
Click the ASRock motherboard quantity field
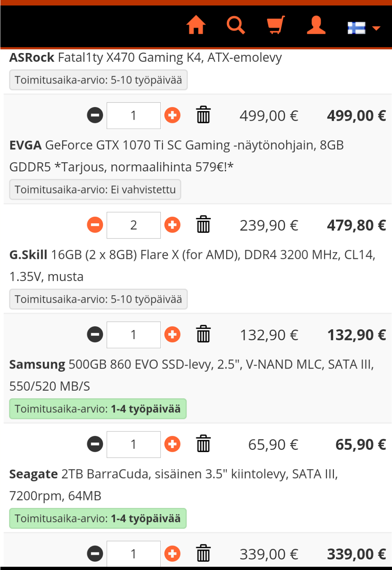tap(134, 115)
